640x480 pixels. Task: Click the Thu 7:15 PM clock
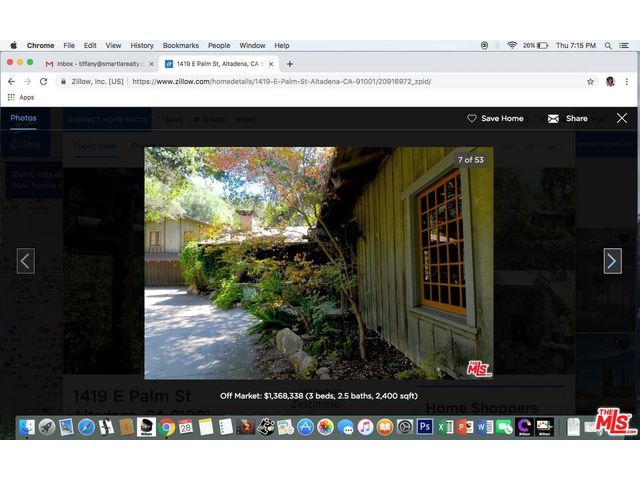[x=576, y=45]
